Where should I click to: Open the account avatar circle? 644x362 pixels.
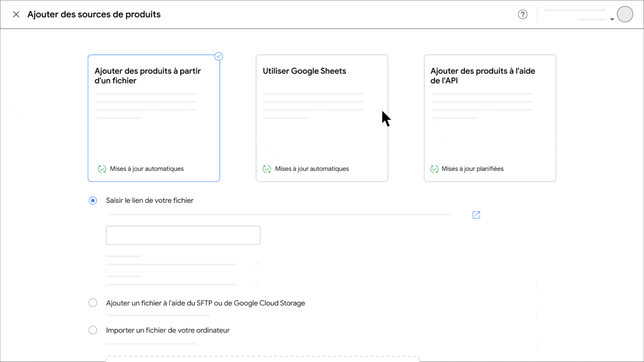pos(625,14)
